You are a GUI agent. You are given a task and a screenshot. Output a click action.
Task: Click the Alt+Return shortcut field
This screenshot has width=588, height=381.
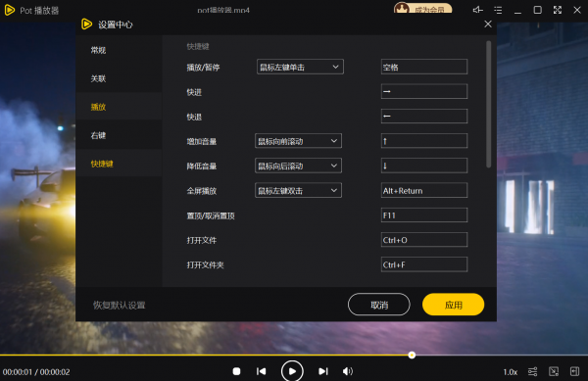(x=424, y=190)
